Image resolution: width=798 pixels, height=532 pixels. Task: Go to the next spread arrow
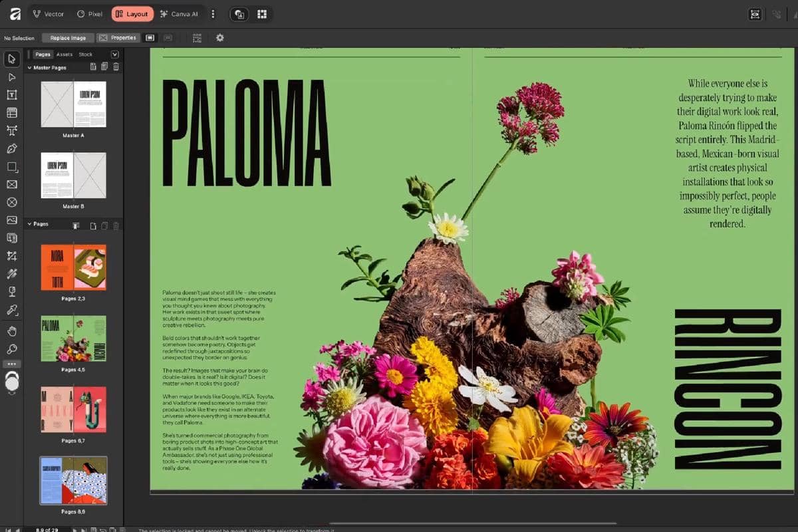(75, 529)
